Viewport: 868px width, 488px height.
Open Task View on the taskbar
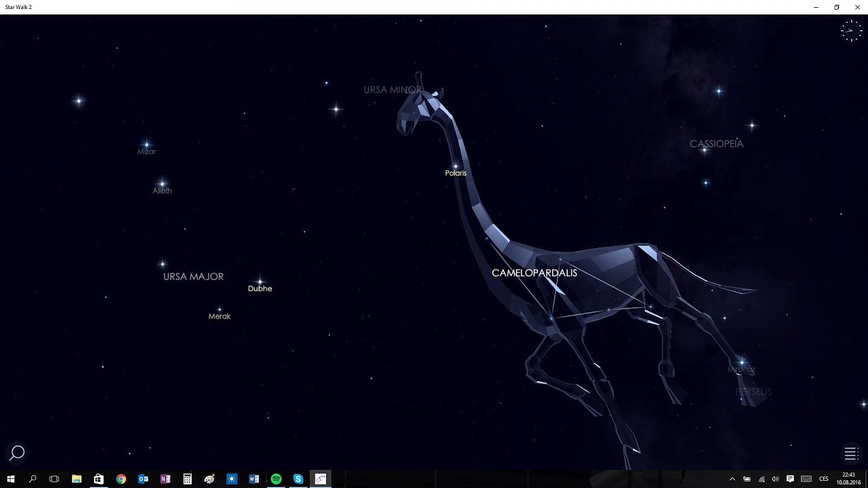coord(54,479)
